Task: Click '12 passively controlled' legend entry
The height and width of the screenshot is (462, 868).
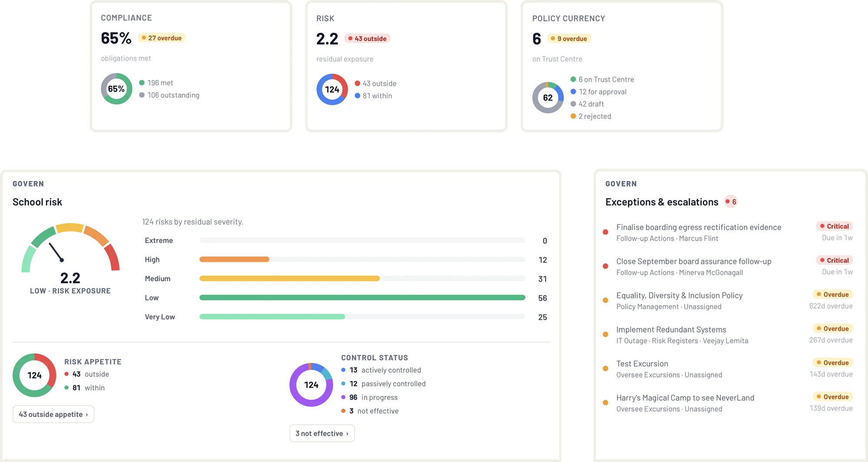Action: [x=383, y=384]
